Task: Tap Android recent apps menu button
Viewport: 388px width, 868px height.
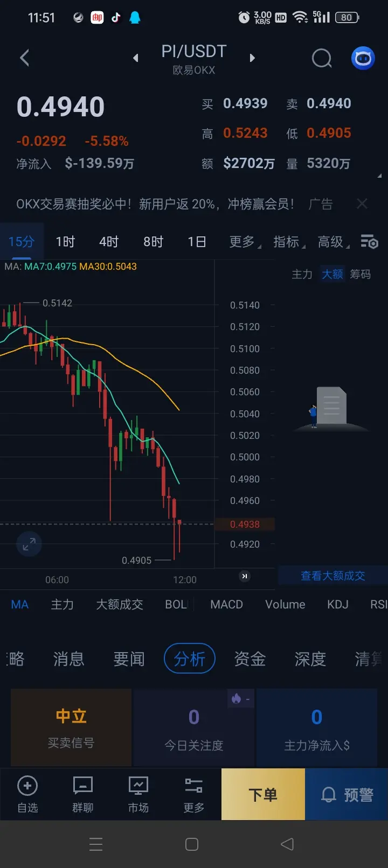Action: tap(96, 844)
